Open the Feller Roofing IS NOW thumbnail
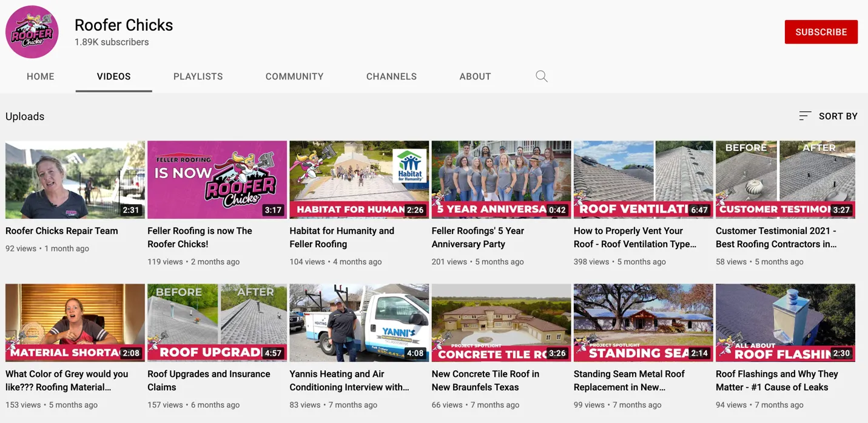Image resolution: width=868 pixels, height=423 pixels. click(217, 180)
